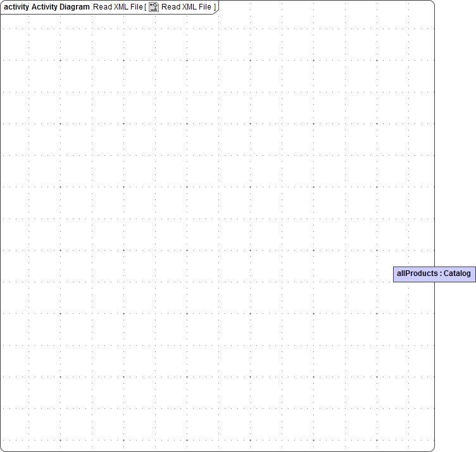Select the frame's bottom-left rounded corner
Image resolution: width=476 pixels, height=452 pixels.
pos(3,449)
